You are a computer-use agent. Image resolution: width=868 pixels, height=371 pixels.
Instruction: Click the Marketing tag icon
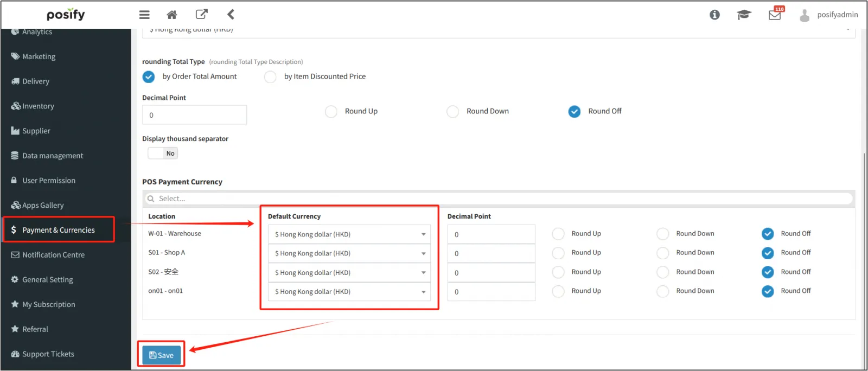click(x=15, y=56)
